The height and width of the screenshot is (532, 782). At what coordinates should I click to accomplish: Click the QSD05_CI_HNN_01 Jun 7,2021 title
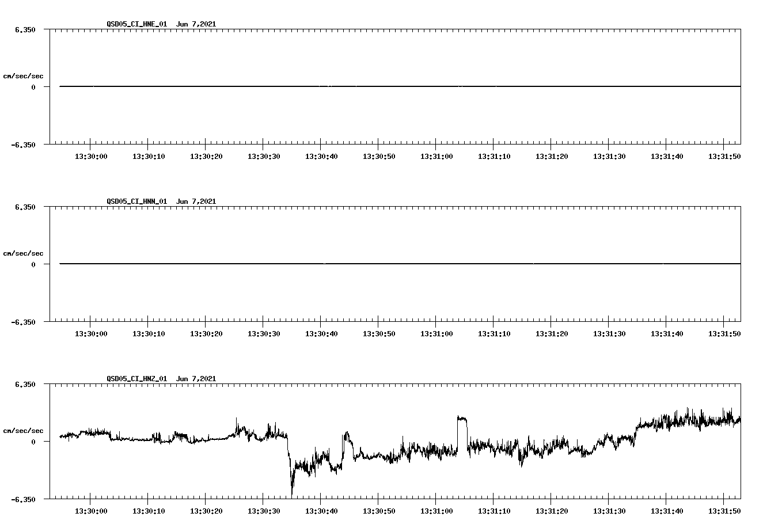click(x=161, y=202)
